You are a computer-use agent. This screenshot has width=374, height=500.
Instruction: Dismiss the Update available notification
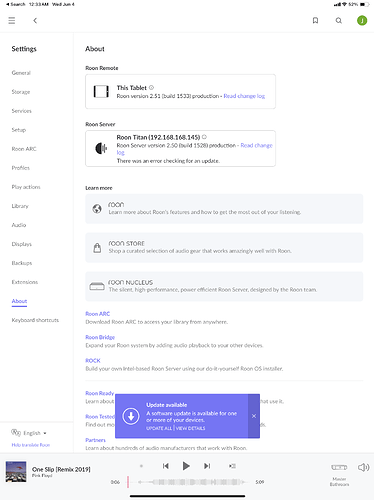[254, 416]
